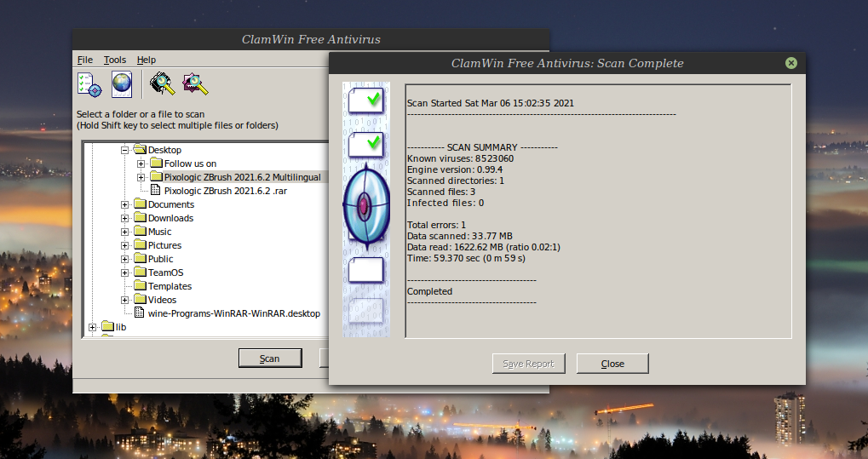Click the scan selected files toolbar icon
The width and height of the screenshot is (868, 459).
click(x=195, y=84)
